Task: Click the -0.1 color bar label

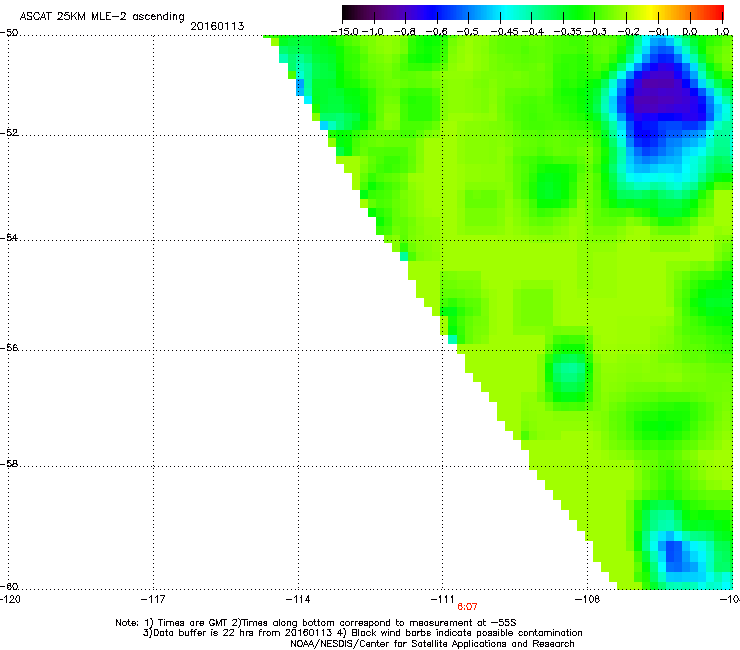Action: [x=659, y=32]
